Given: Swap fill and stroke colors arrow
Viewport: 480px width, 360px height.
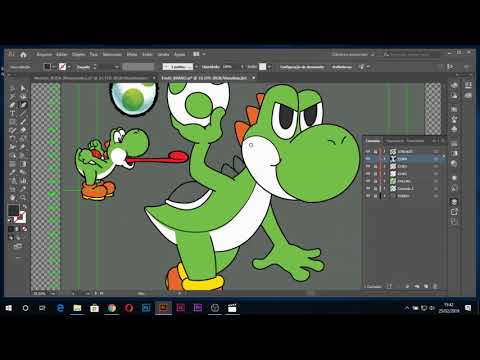Looking at the screenshot, I should (24, 207).
